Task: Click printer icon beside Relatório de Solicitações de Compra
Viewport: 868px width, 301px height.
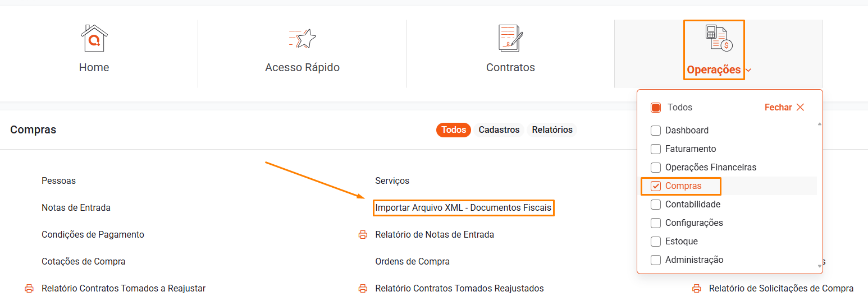Action: coord(696,289)
